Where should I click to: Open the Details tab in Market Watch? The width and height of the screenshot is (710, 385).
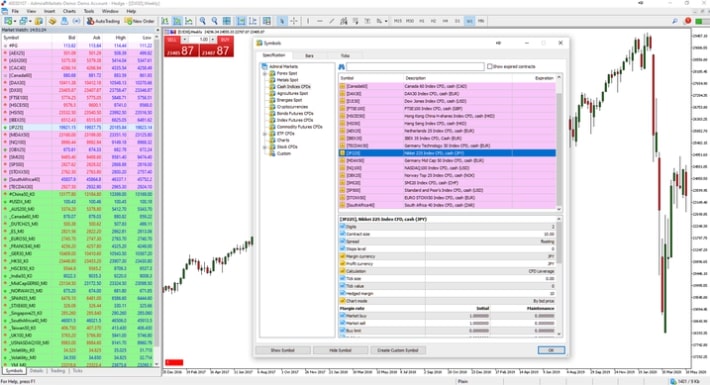click(36, 371)
